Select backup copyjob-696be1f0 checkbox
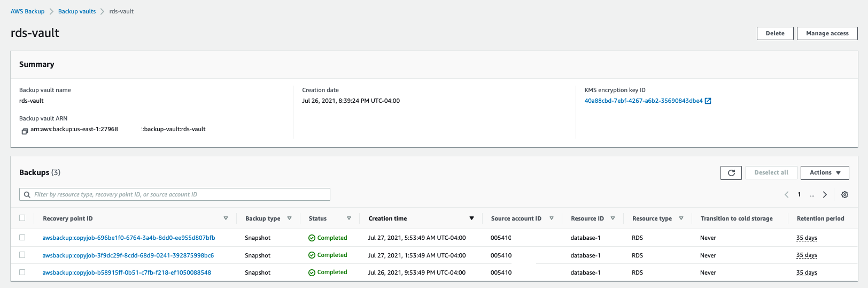The width and height of the screenshot is (868, 288). point(22,237)
